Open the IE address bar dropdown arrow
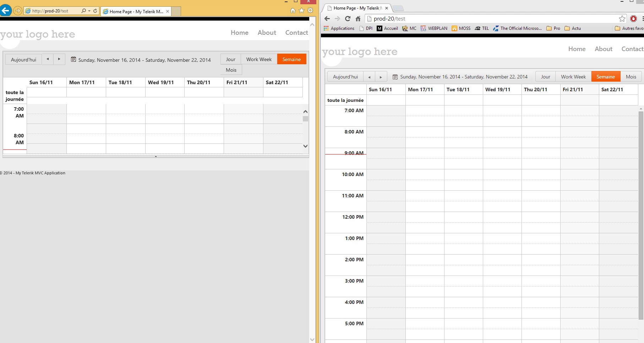 pos(89,11)
